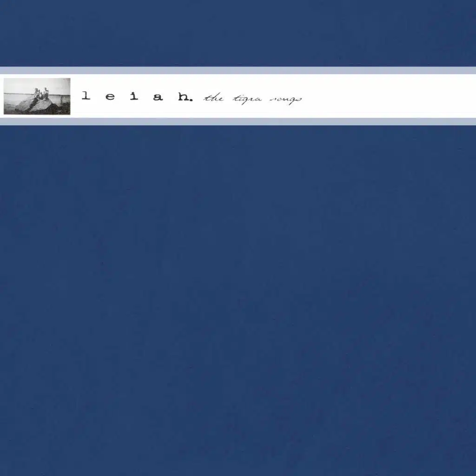Click the letter "h" in leiah
This screenshot has height=476, width=476.
[182, 97]
